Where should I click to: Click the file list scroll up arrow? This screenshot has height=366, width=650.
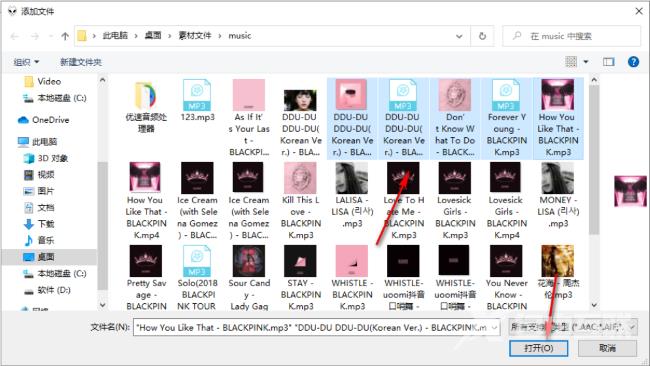click(594, 80)
